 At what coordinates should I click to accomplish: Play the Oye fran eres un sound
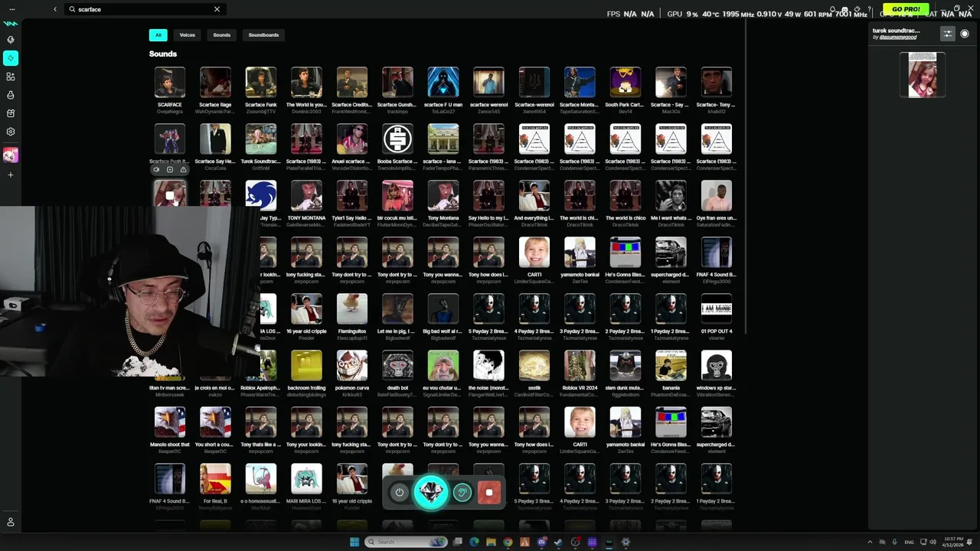pyautogui.click(x=717, y=196)
